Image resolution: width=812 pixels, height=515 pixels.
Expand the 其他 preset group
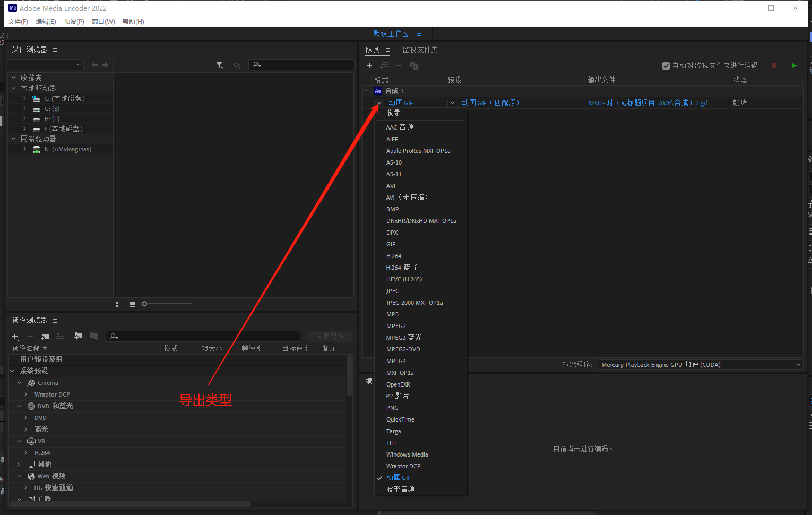(19, 464)
